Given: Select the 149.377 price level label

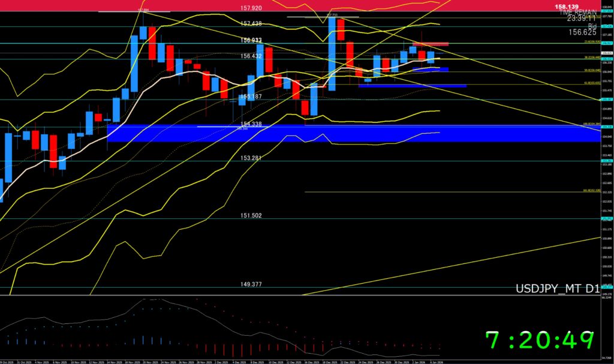Looking at the screenshot, I should coord(252,284).
